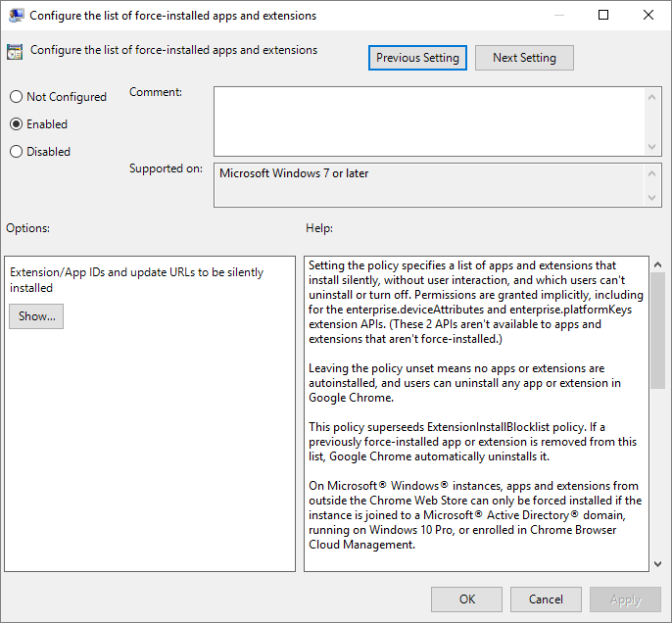
Task: Go to the Previous Setting
Action: coord(417,58)
